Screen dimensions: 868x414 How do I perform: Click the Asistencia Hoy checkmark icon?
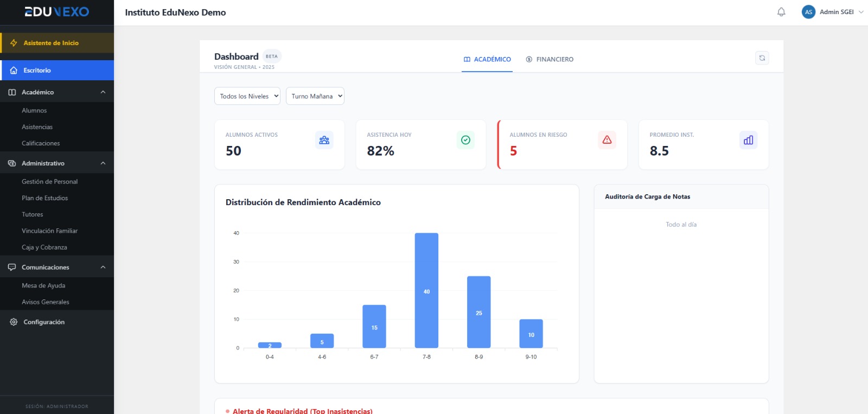pyautogui.click(x=465, y=140)
